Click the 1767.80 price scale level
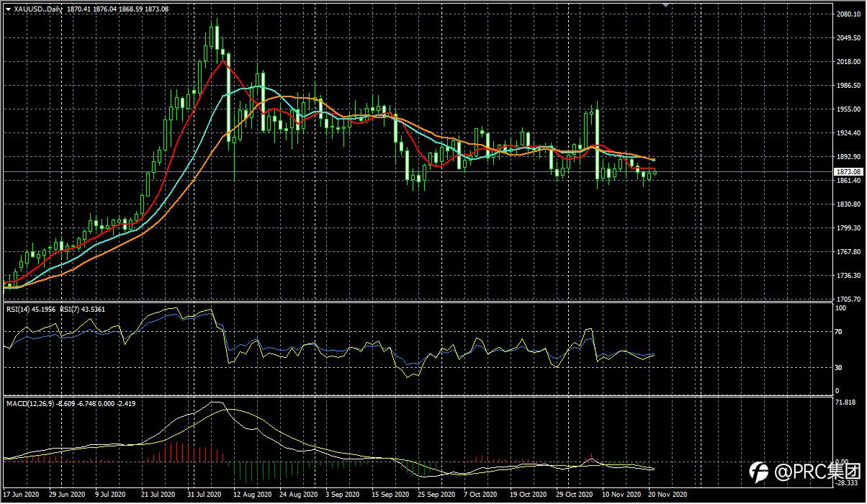Image resolution: width=867 pixels, height=504 pixels. tap(848, 252)
